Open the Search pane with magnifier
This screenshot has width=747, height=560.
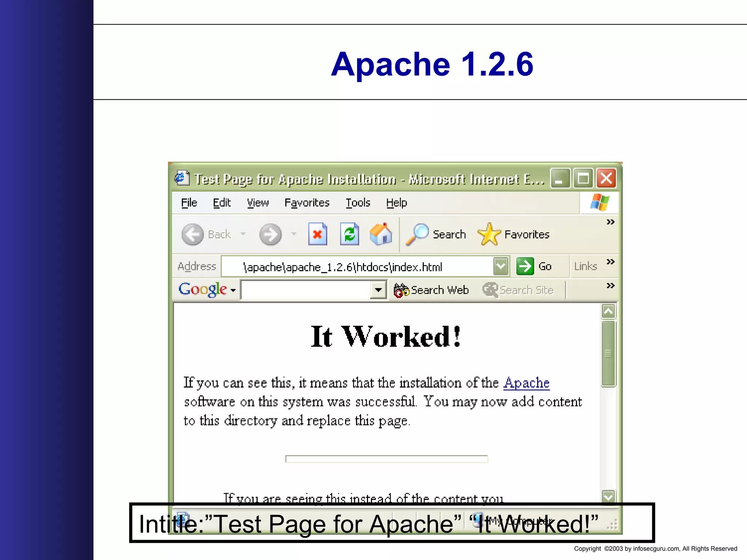[436, 234]
